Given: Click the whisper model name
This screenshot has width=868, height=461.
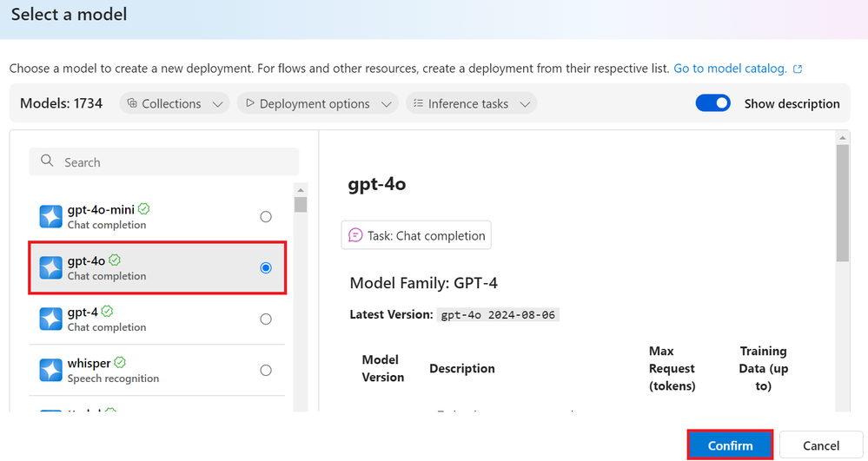Looking at the screenshot, I should [x=89, y=364].
